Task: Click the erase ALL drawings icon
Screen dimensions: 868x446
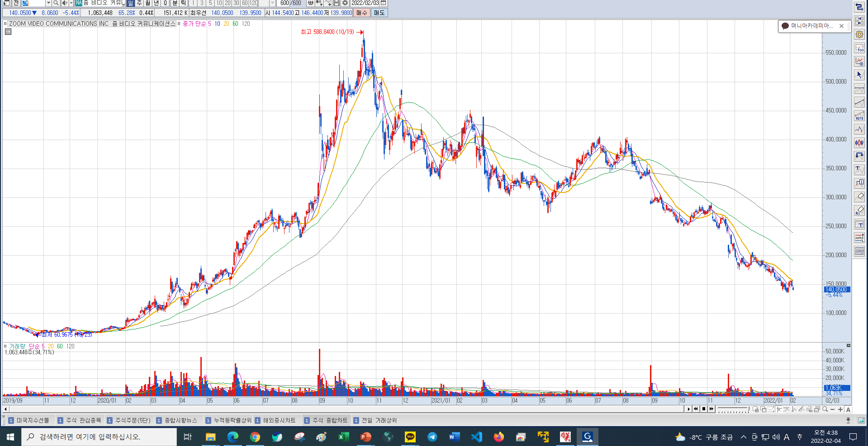Action: (859, 211)
